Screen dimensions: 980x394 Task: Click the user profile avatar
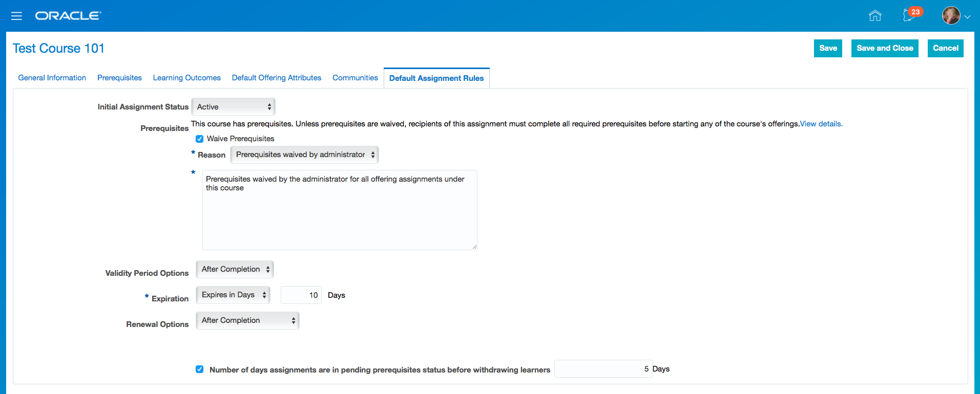(951, 16)
